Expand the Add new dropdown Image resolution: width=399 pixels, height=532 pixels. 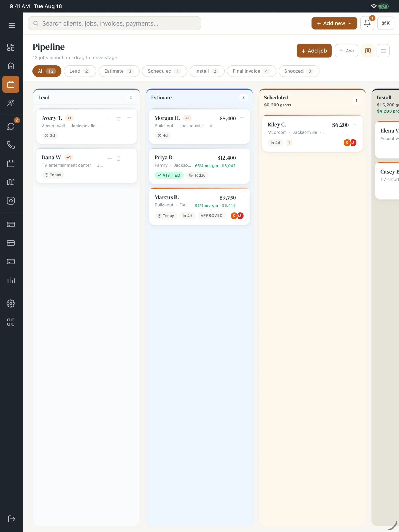(x=334, y=23)
